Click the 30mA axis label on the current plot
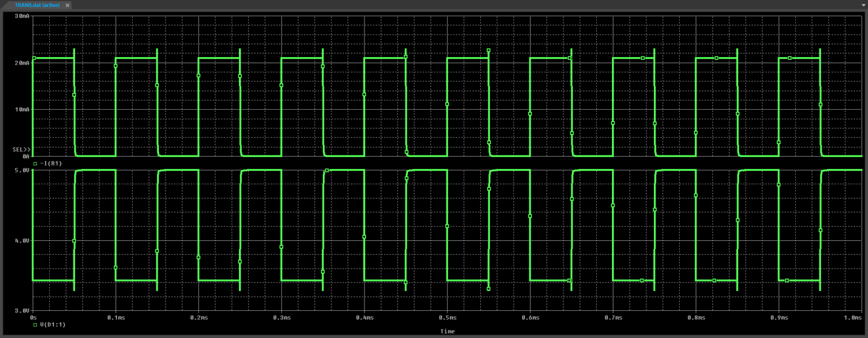868x338 pixels. (x=23, y=16)
